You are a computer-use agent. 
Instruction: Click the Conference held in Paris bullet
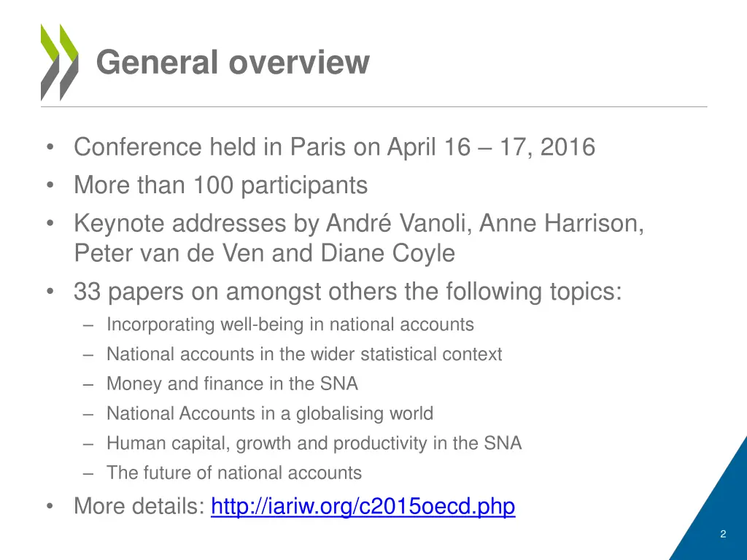pyautogui.click(x=334, y=147)
